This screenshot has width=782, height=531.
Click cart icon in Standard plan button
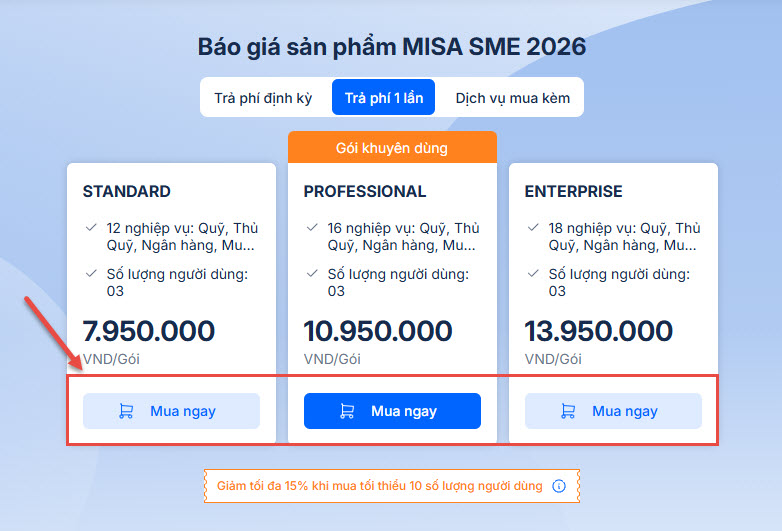pyautogui.click(x=126, y=411)
